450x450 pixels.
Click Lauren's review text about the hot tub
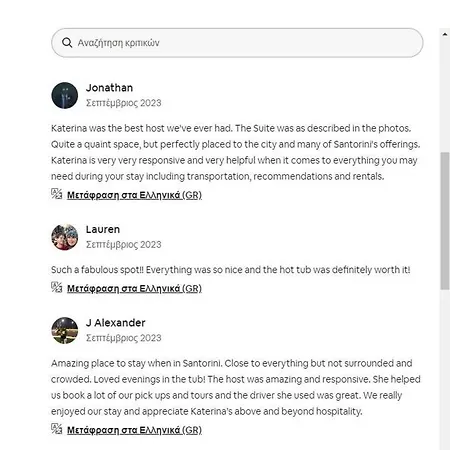coord(231,270)
